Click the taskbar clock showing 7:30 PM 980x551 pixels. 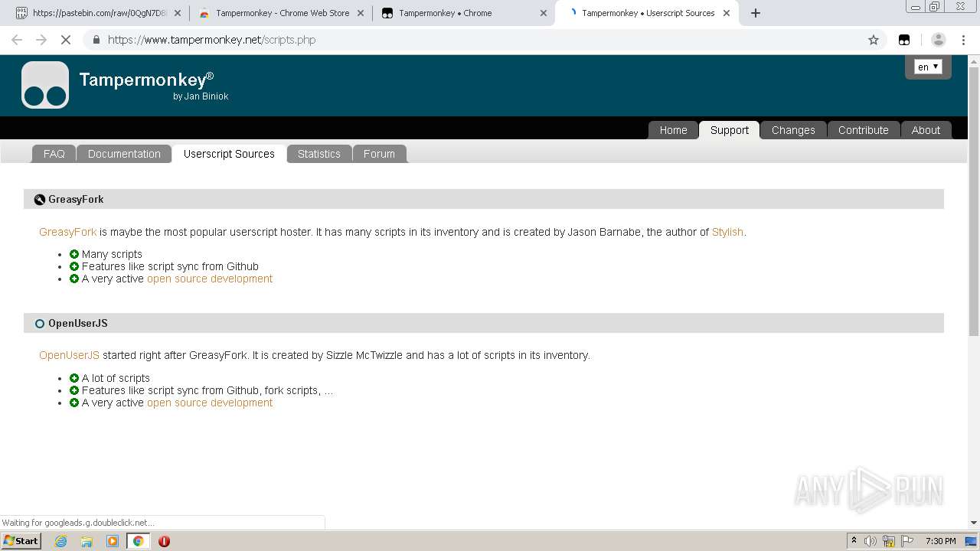pos(941,541)
